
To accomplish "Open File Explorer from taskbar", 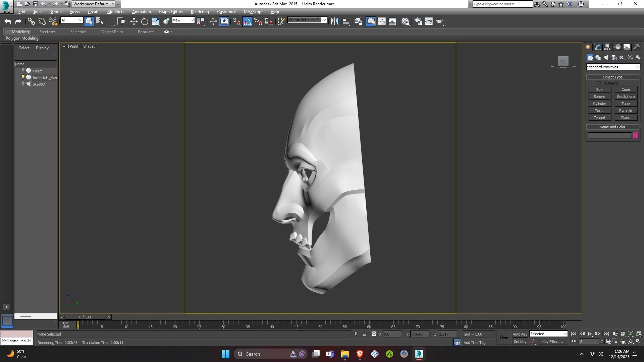I will point(345,354).
